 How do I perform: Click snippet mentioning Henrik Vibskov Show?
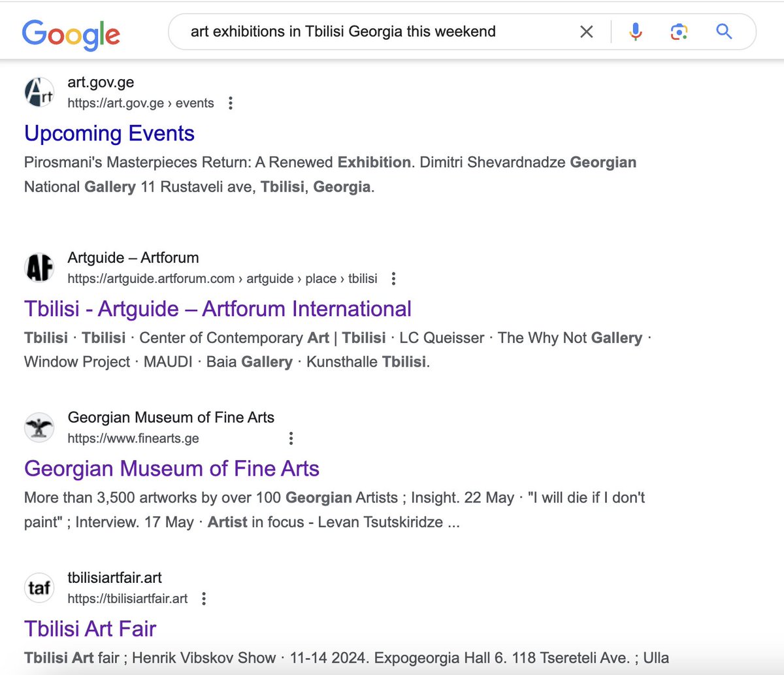click(347, 658)
